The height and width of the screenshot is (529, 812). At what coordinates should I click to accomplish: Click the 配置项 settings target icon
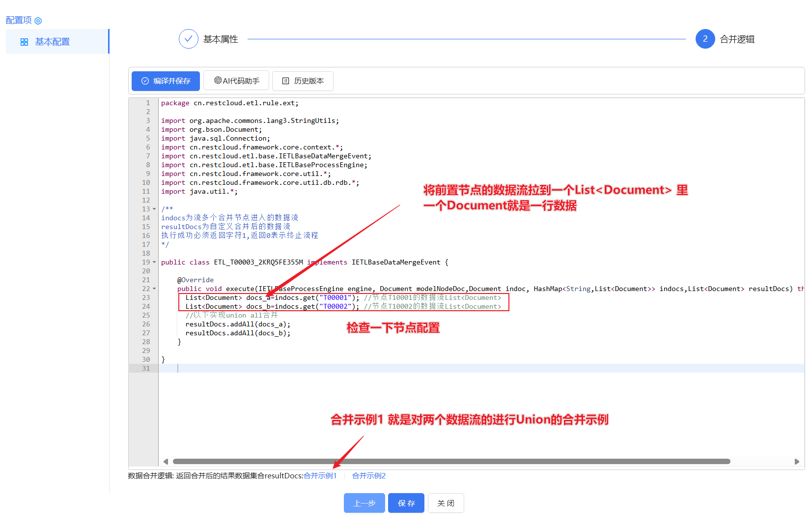coord(38,21)
